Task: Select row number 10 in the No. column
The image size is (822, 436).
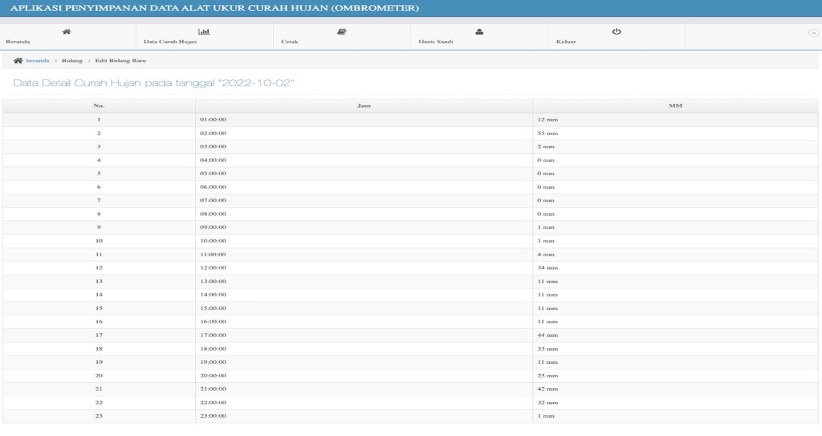Action: click(x=99, y=241)
